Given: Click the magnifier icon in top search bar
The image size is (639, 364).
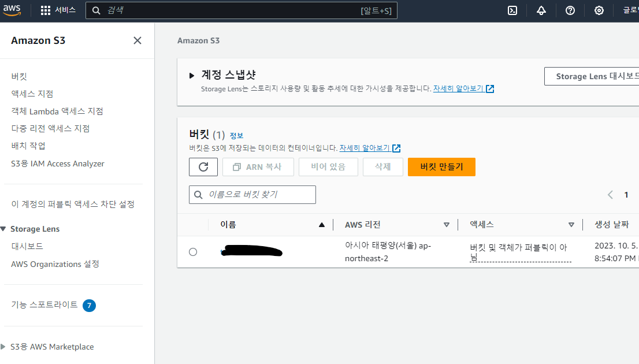Looking at the screenshot, I should tap(96, 10).
